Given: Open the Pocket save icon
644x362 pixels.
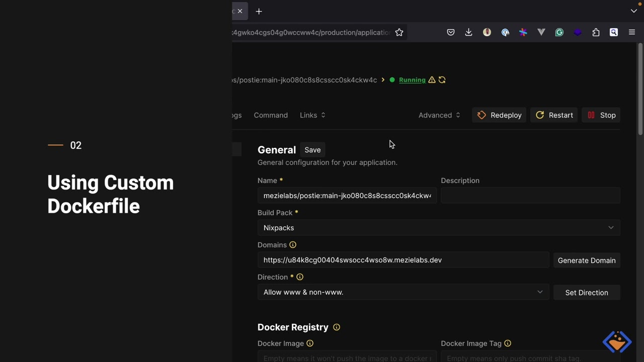Looking at the screenshot, I should click(x=451, y=32).
